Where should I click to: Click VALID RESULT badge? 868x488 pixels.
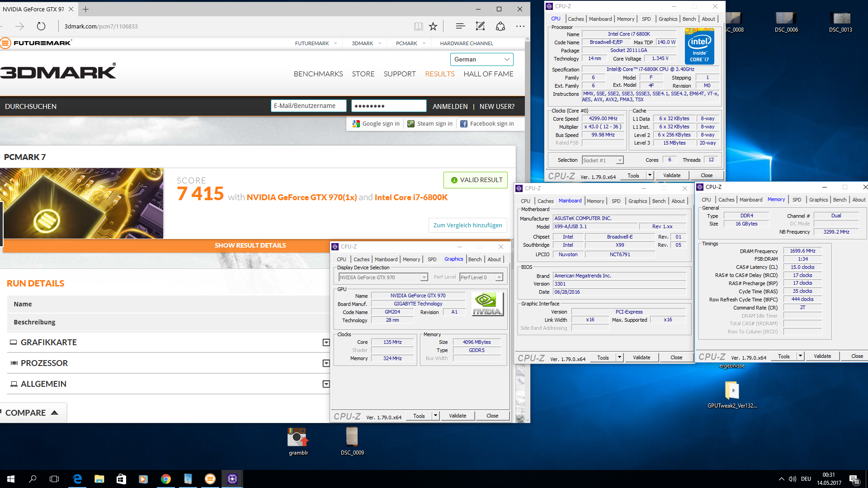476,180
